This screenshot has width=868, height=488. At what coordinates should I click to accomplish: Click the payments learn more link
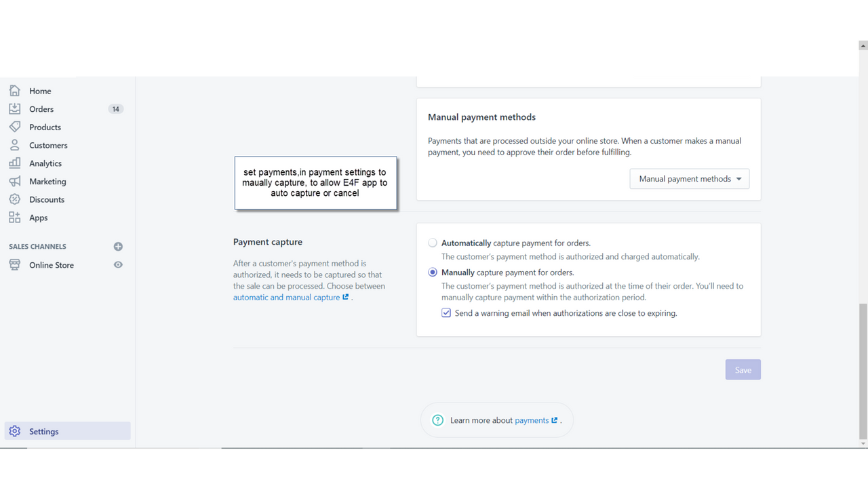point(532,420)
